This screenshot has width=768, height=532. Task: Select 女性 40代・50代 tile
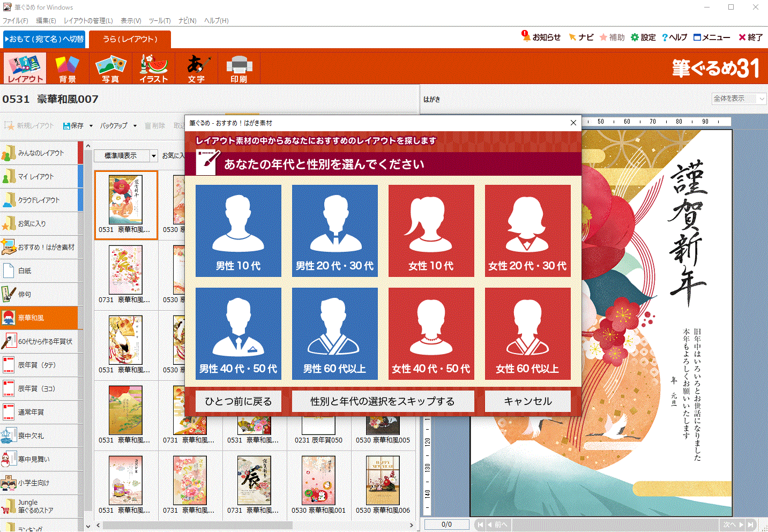point(431,334)
